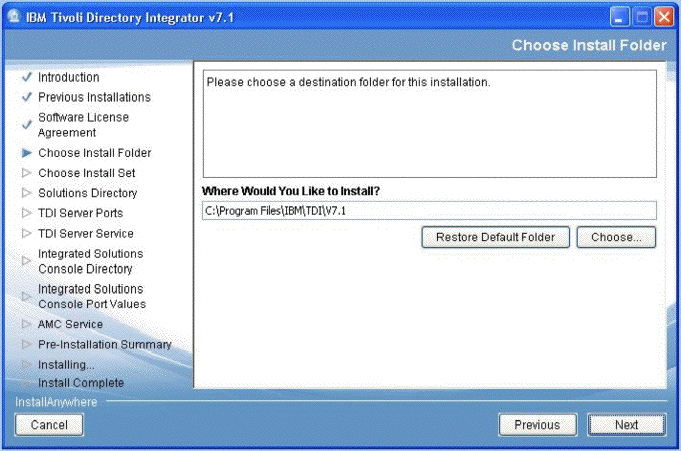Click the Previous Installations checkmark icon

(26, 97)
